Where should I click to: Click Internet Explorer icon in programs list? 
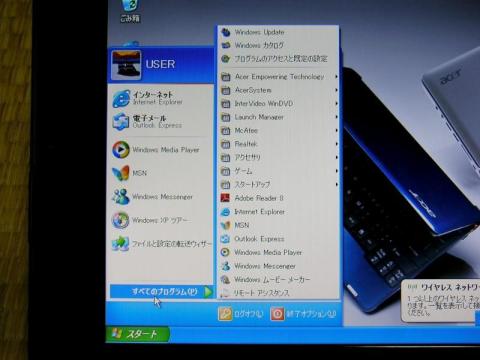225,212
